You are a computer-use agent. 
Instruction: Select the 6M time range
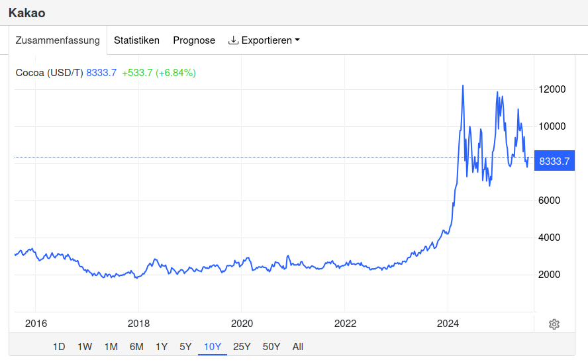[136, 347]
